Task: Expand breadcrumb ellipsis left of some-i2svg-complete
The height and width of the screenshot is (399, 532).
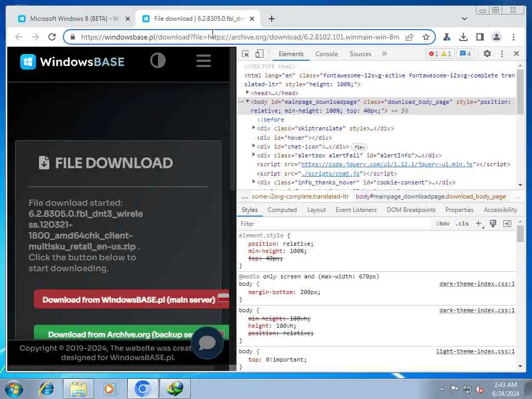Action: pyautogui.click(x=244, y=196)
